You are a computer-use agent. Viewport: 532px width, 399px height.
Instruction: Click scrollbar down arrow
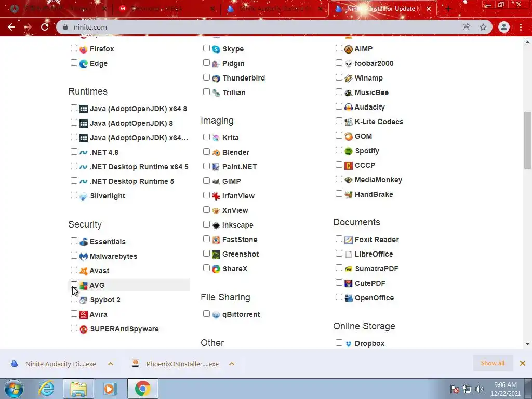point(527,344)
